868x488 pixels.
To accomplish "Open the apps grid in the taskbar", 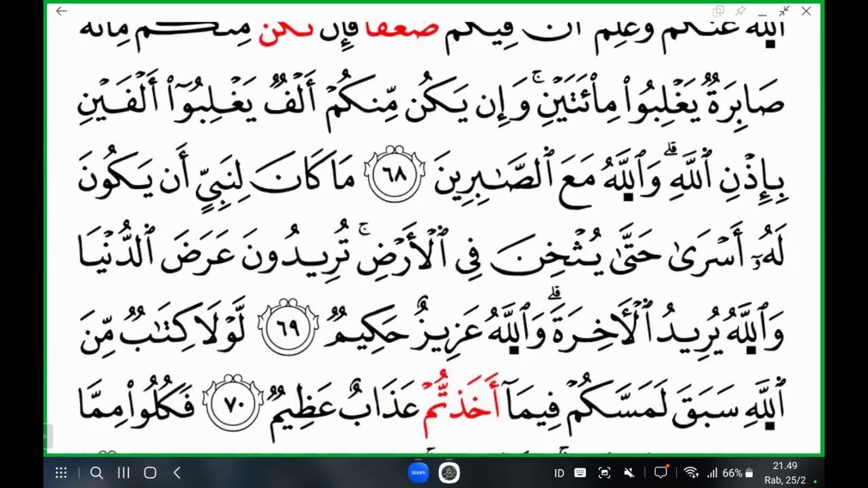I will tap(60, 473).
